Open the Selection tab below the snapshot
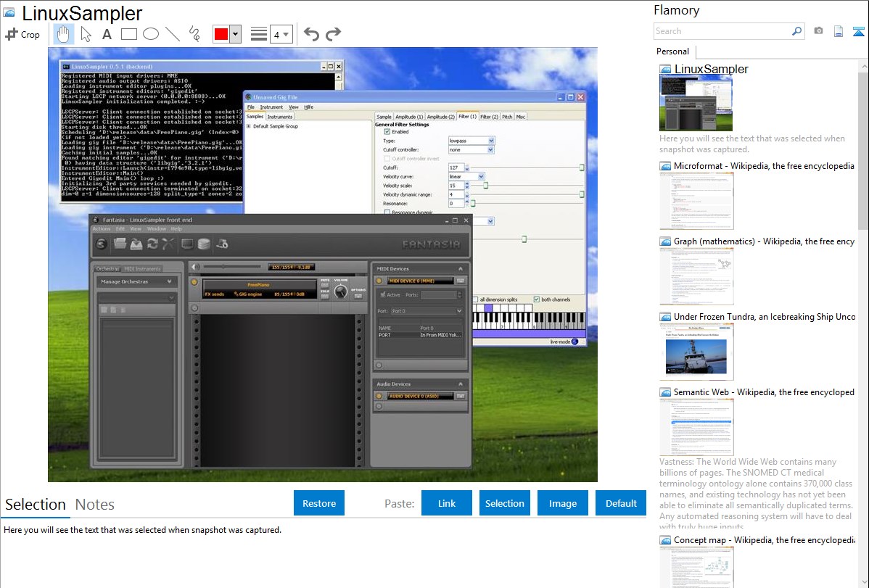The width and height of the screenshot is (869, 588). (x=36, y=505)
